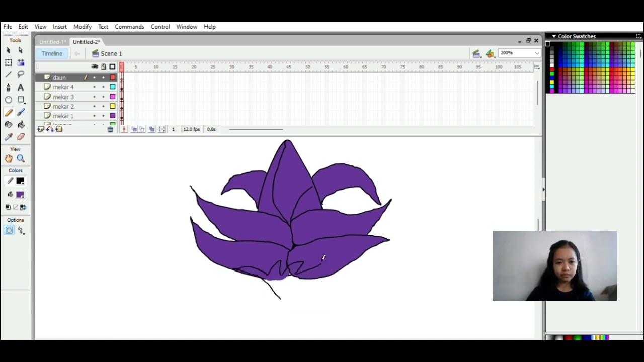Viewport: 644px width, 362px height.
Task: Select the Line tool
Action: [x=9, y=74]
